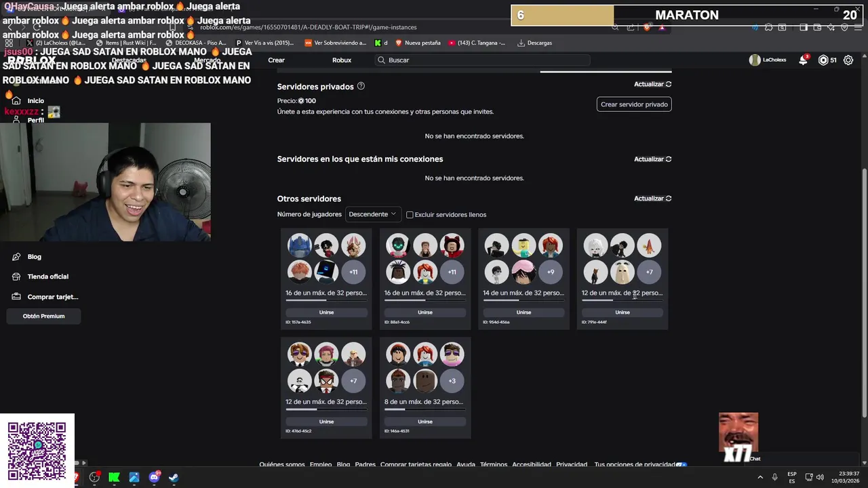Open the LaCholexs profile avatar in header
The image size is (868, 488).
[x=755, y=60]
